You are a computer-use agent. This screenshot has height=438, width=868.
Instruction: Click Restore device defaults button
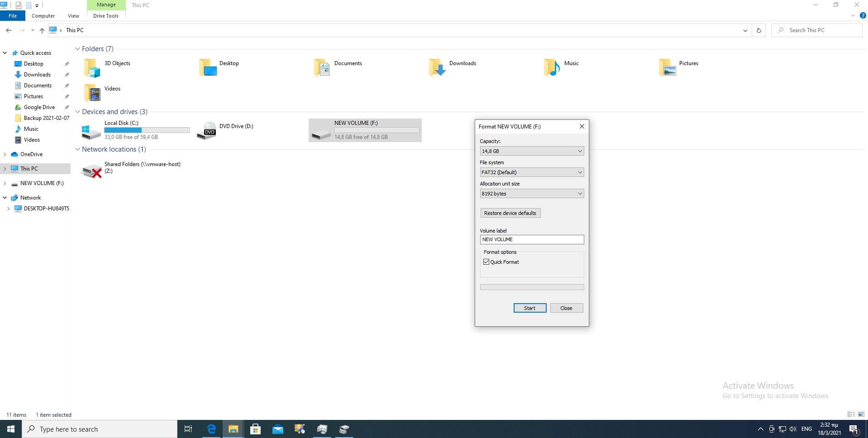tap(510, 213)
